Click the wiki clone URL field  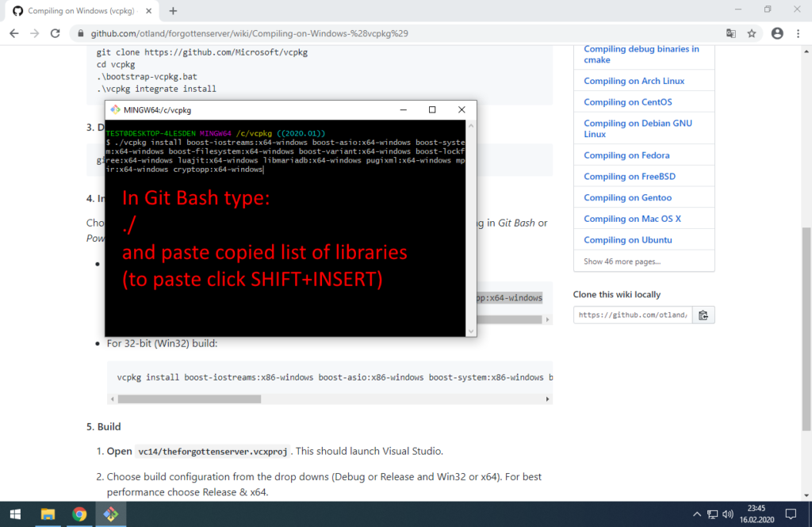click(633, 315)
